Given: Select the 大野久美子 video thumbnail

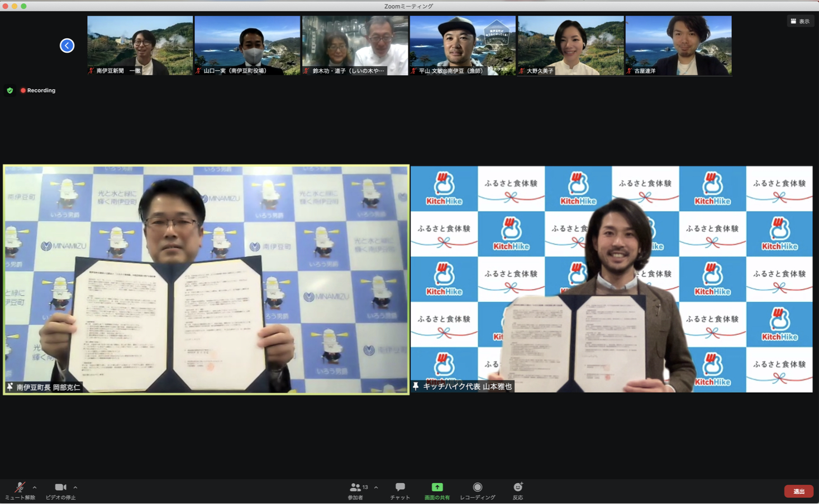Looking at the screenshot, I should tap(570, 45).
